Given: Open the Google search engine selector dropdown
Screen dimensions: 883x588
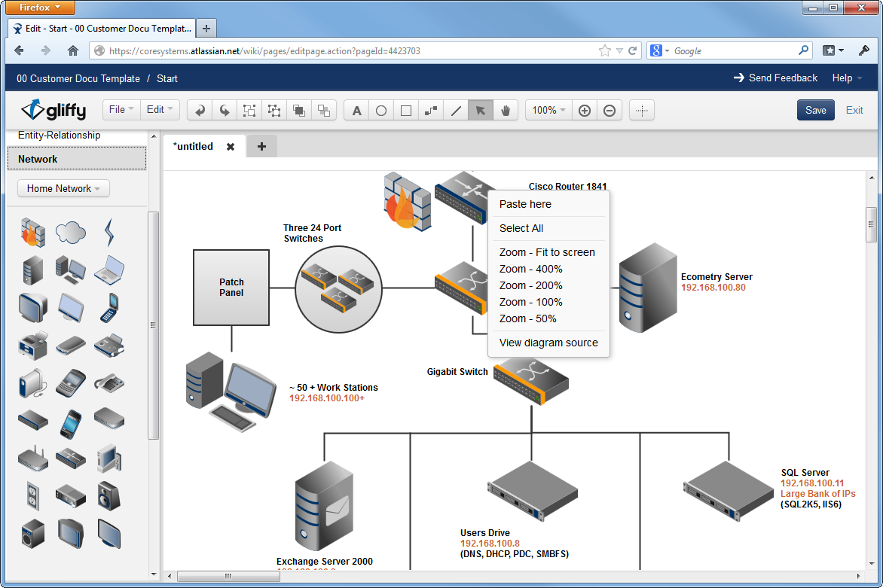Looking at the screenshot, I should click(659, 50).
